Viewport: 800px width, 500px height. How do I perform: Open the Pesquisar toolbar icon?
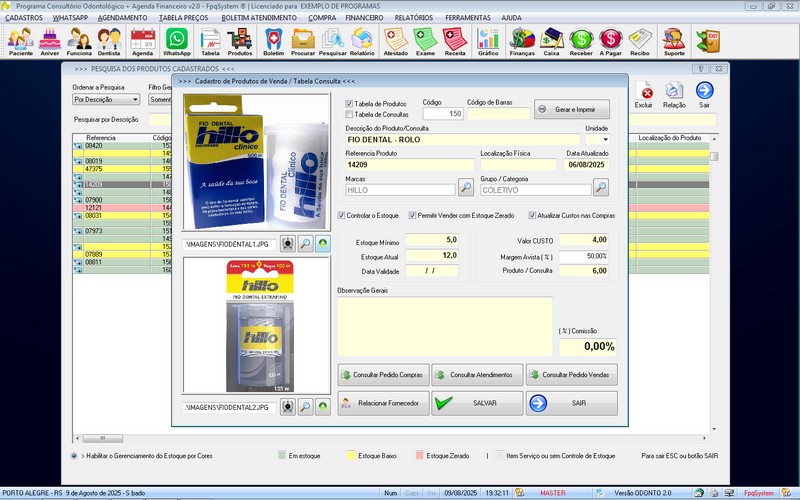point(333,41)
